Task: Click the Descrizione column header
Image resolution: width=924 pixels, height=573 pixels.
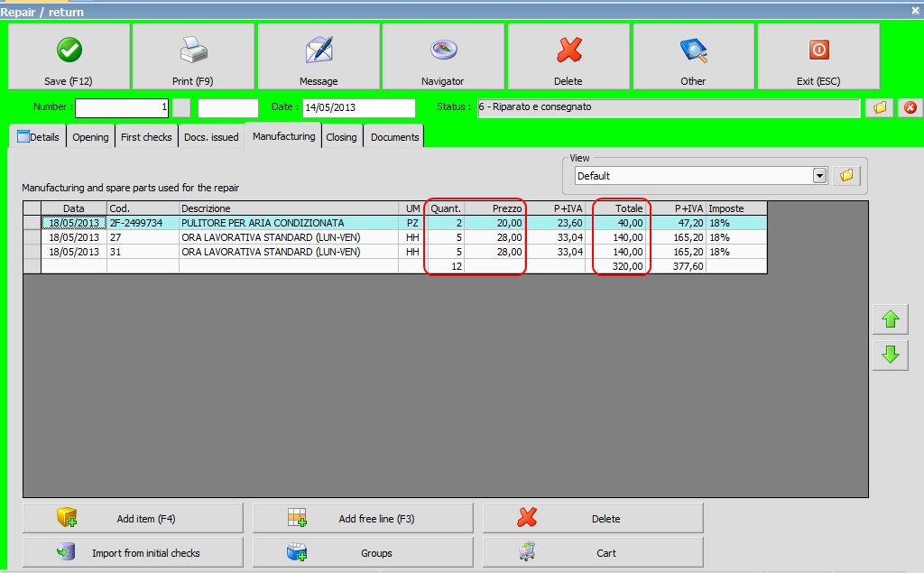Action: pos(288,208)
